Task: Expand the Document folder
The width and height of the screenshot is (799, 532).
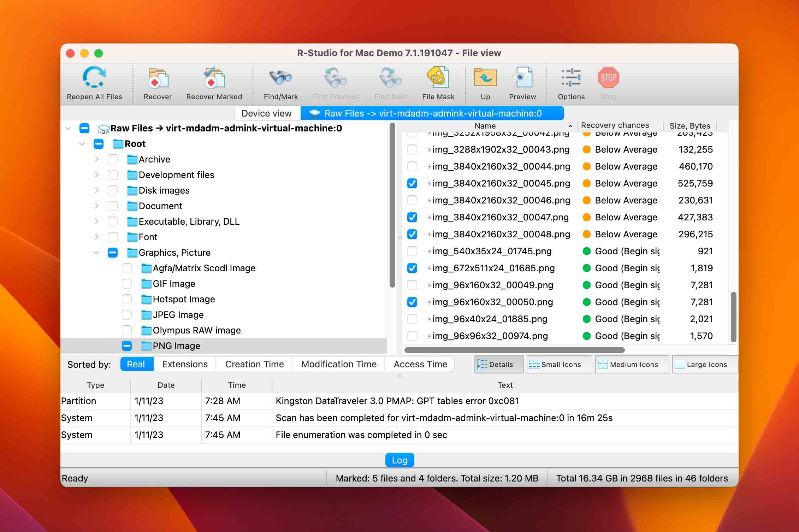Action: [x=96, y=206]
